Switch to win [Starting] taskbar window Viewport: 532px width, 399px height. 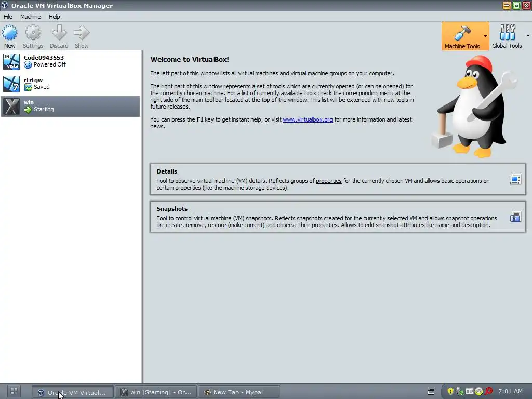point(156,392)
